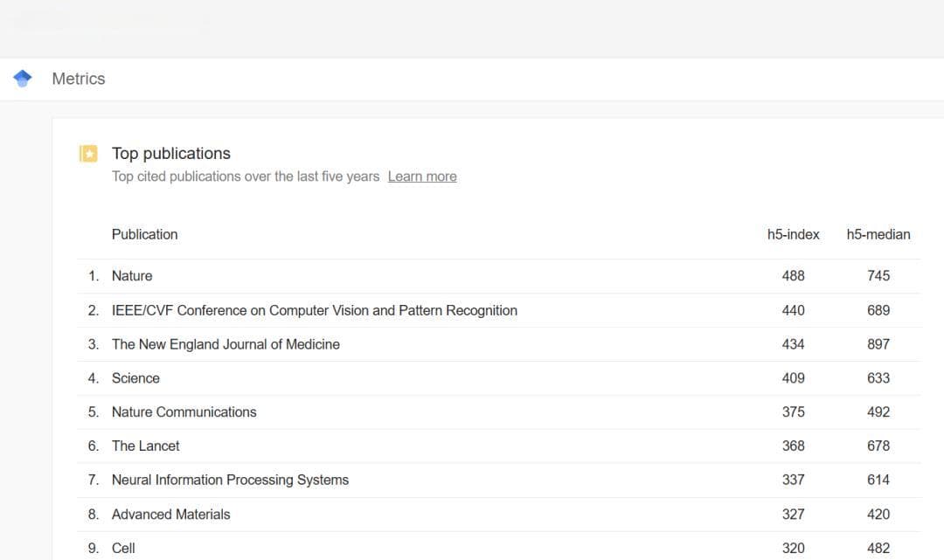This screenshot has width=944, height=560.
Task: Click Science's h5-median value 633
Action: (878, 378)
